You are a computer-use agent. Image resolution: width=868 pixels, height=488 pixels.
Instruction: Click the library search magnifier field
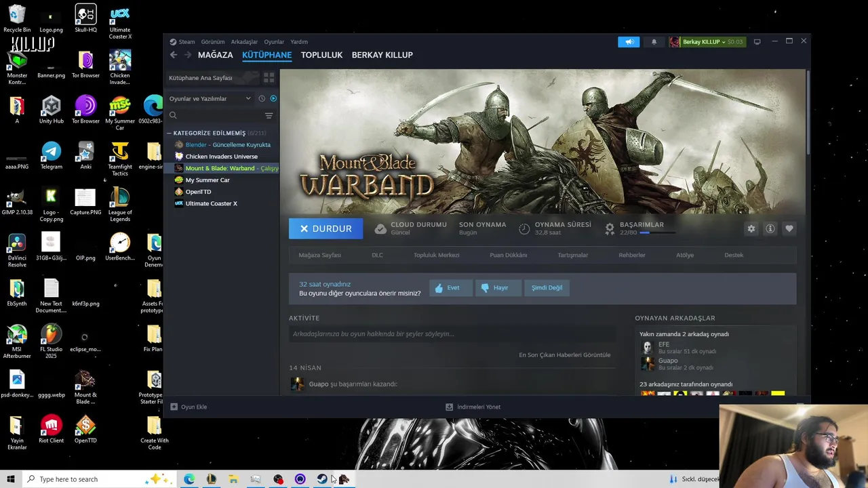216,115
